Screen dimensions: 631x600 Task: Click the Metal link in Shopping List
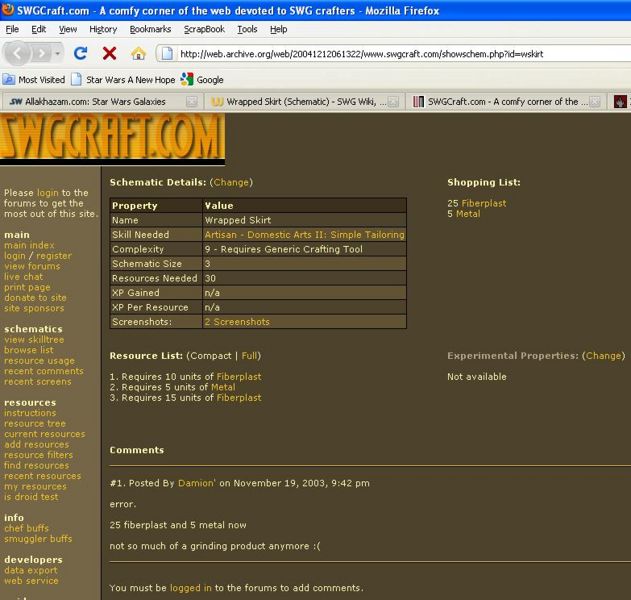[x=468, y=214]
